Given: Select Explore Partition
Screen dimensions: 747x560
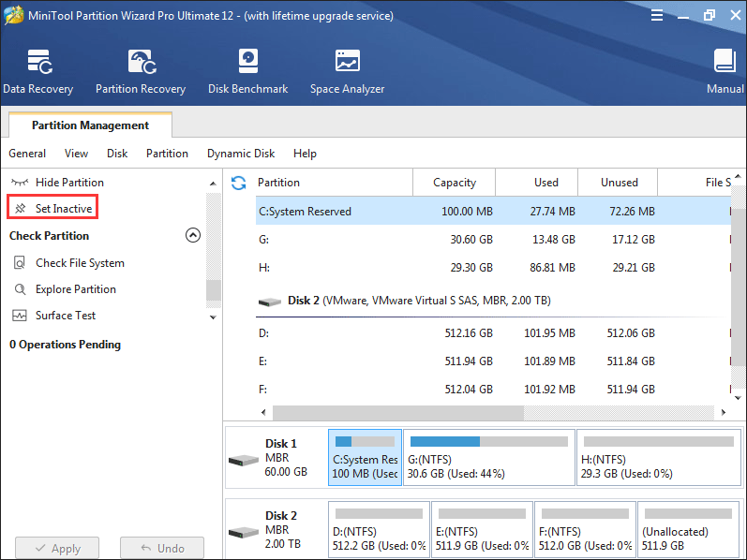Looking at the screenshot, I should [x=76, y=289].
